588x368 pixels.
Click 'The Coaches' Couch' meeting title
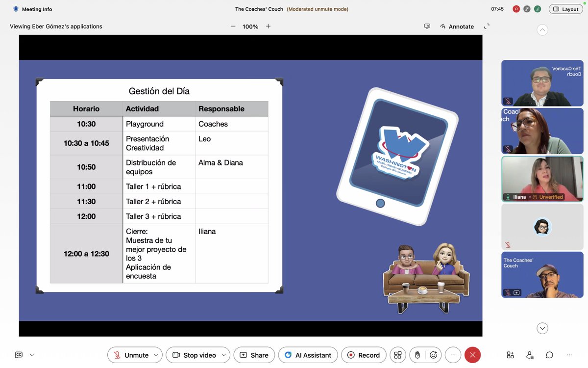[x=259, y=9]
